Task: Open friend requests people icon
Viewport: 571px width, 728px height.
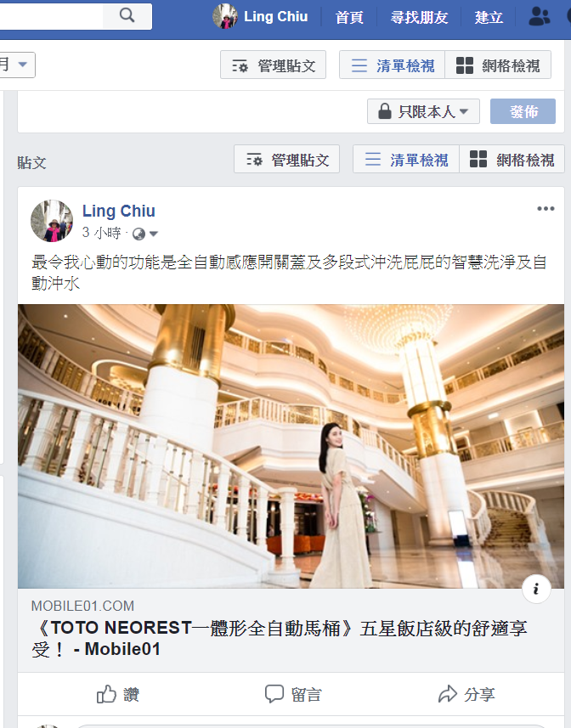Action: [x=539, y=17]
